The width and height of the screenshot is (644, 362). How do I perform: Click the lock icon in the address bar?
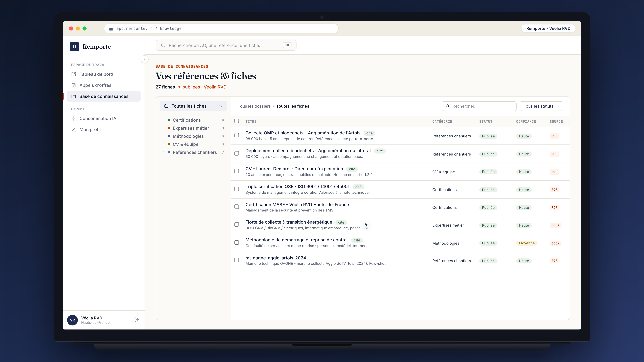coord(111,28)
